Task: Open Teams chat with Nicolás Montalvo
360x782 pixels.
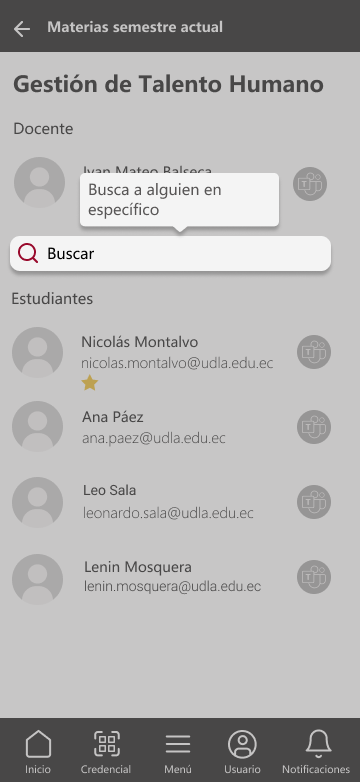Action: click(314, 352)
